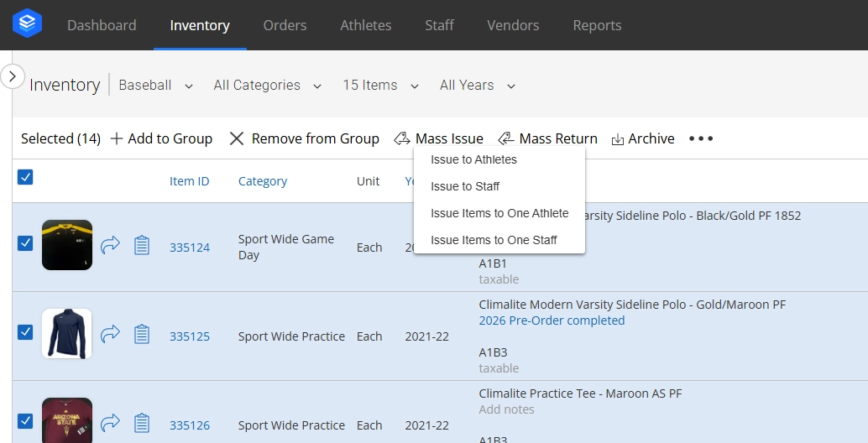This screenshot has width=868, height=443.
Task: Navigate to the Vendors tab
Action: 513,25
